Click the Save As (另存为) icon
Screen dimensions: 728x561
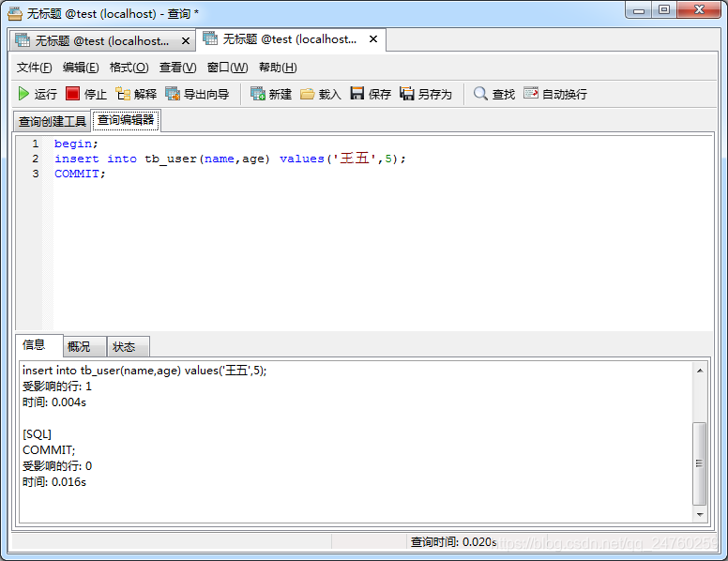click(407, 94)
